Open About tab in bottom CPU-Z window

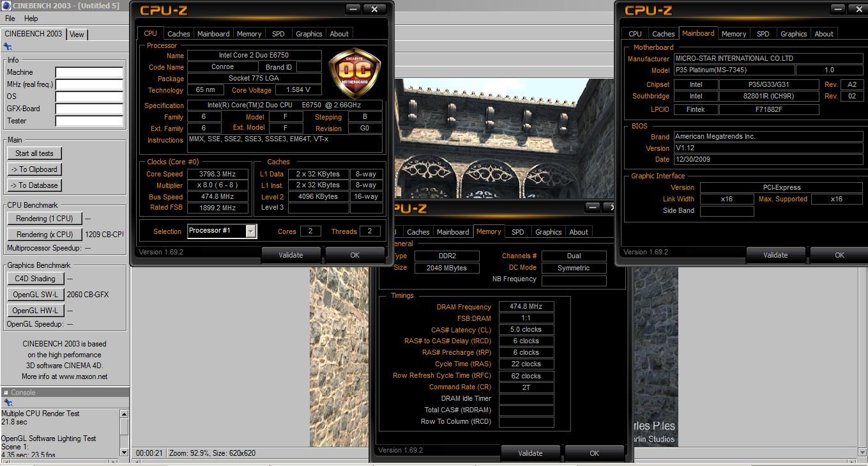pos(579,232)
